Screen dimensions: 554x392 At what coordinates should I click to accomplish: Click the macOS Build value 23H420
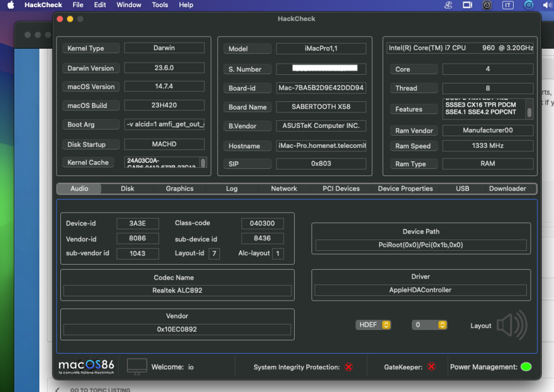pyautogui.click(x=165, y=105)
